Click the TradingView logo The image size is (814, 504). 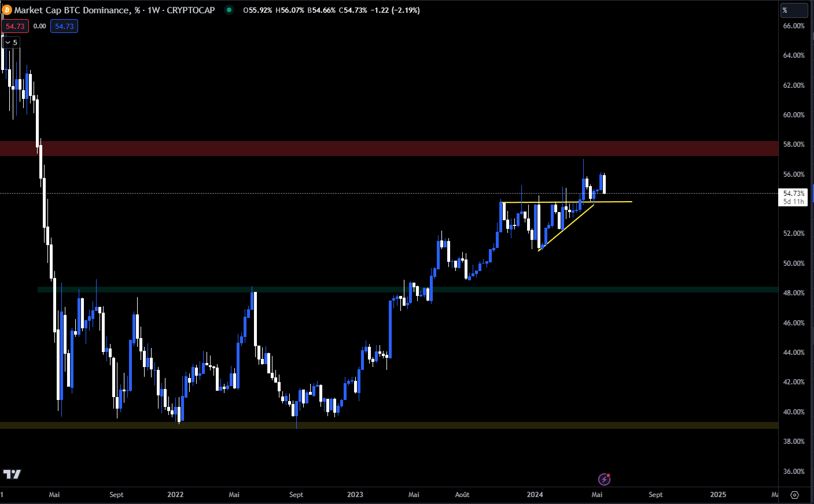[x=12, y=474]
